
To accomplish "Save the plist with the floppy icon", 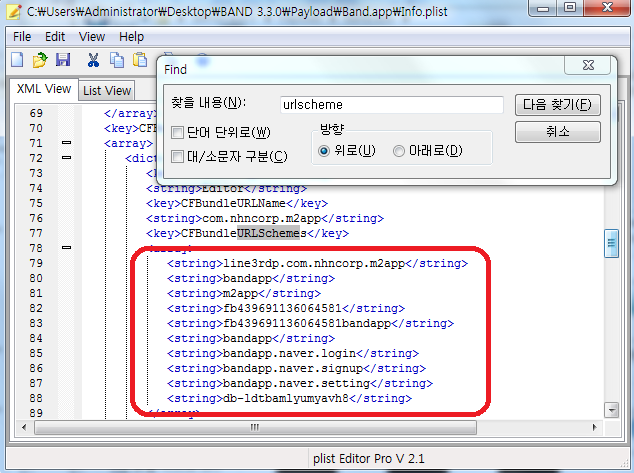I will click(63, 60).
